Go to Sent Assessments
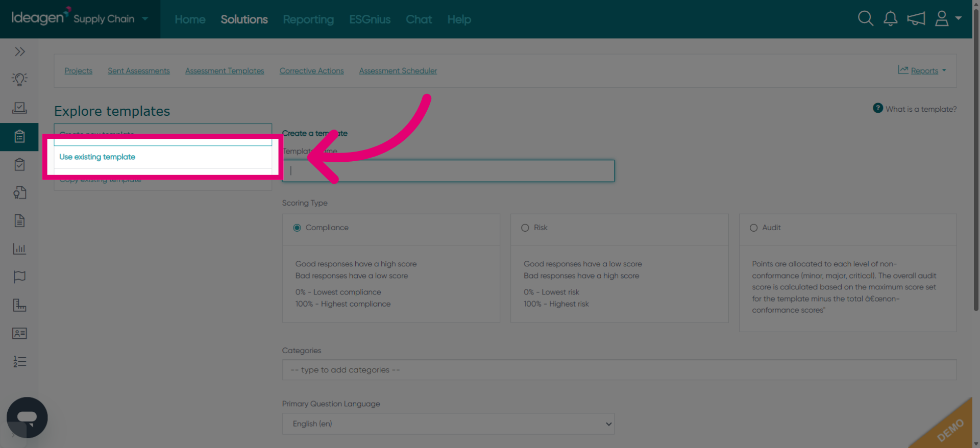Viewport: 980px width, 448px height. [138, 71]
